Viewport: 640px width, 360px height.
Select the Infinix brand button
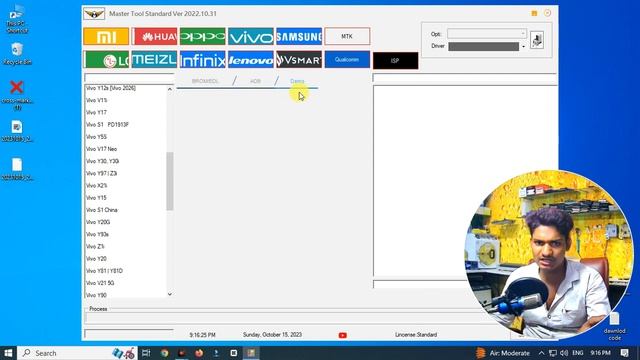point(202,60)
